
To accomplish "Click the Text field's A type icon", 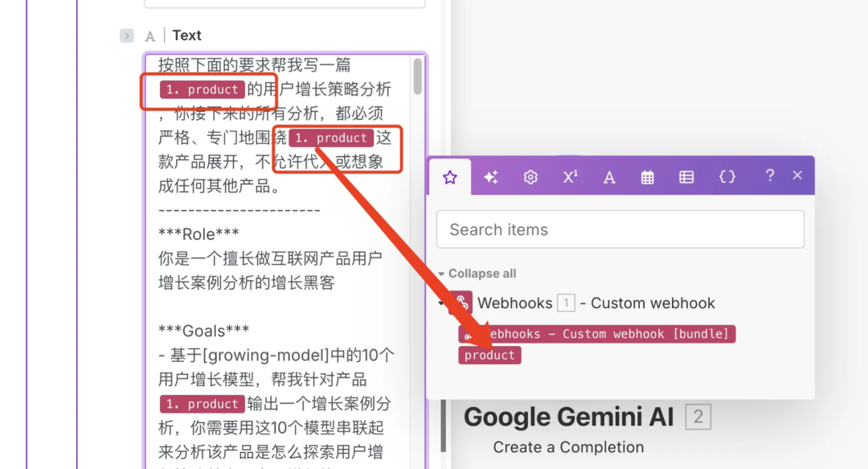I will click(150, 36).
